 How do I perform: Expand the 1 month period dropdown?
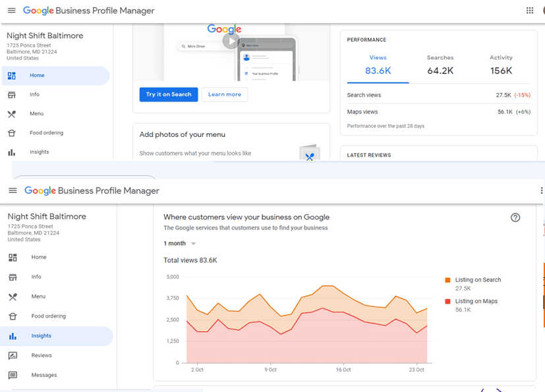coord(180,243)
